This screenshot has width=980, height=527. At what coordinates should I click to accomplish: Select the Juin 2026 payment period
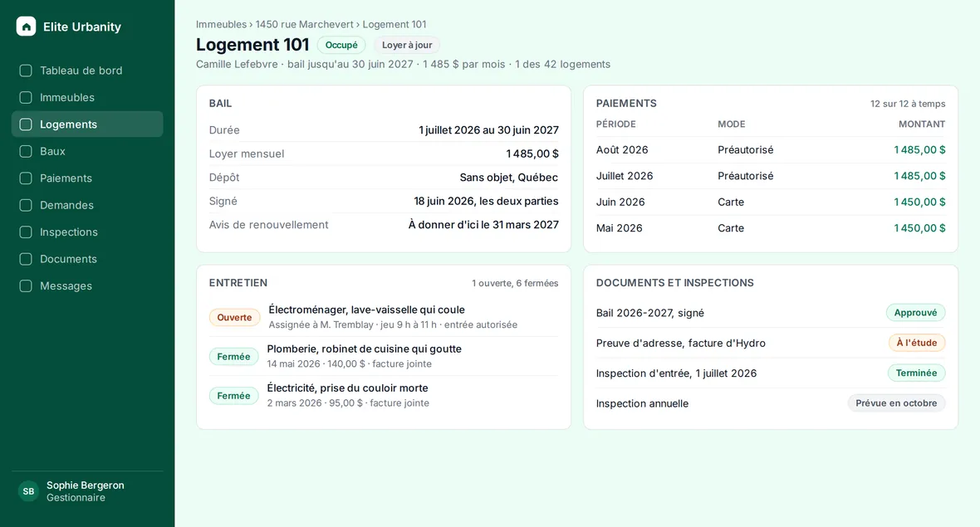pyautogui.click(x=620, y=203)
